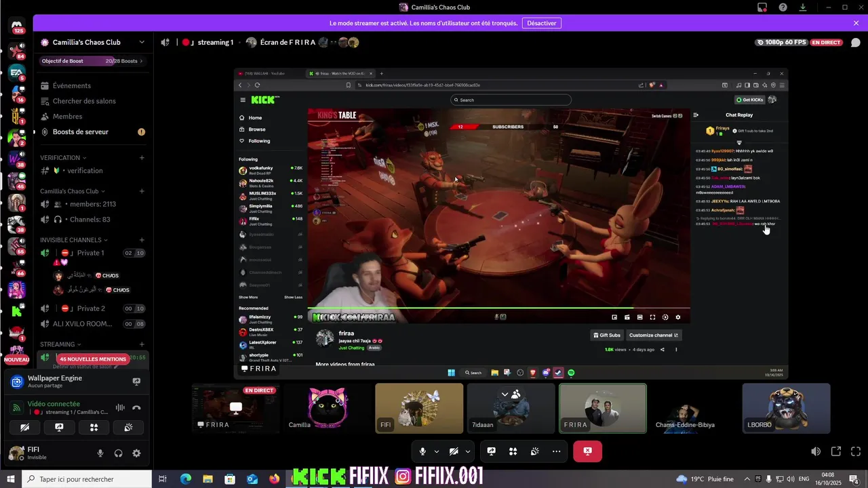Mute stream volume speaker icon
The height and width of the screenshot is (488, 868).
[x=816, y=451]
